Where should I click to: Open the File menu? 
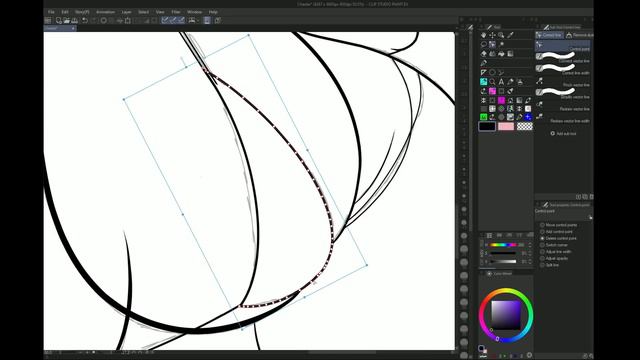pyautogui.click(x=51, y=12)
